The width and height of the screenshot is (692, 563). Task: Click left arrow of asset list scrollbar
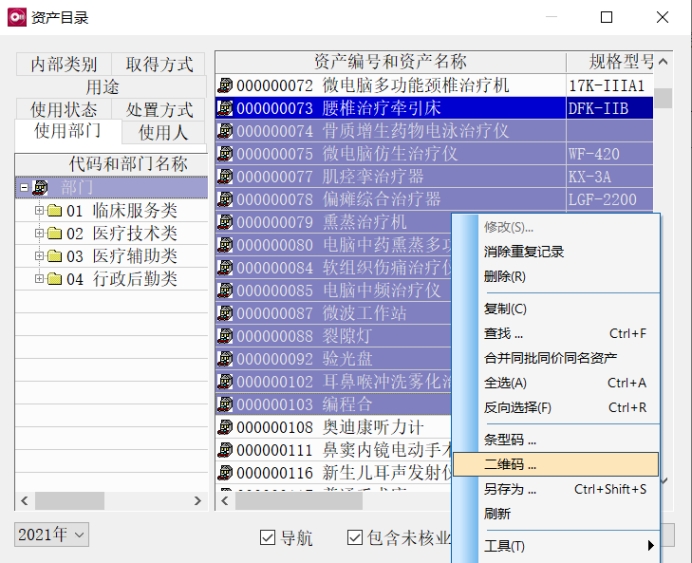point(225,501)
